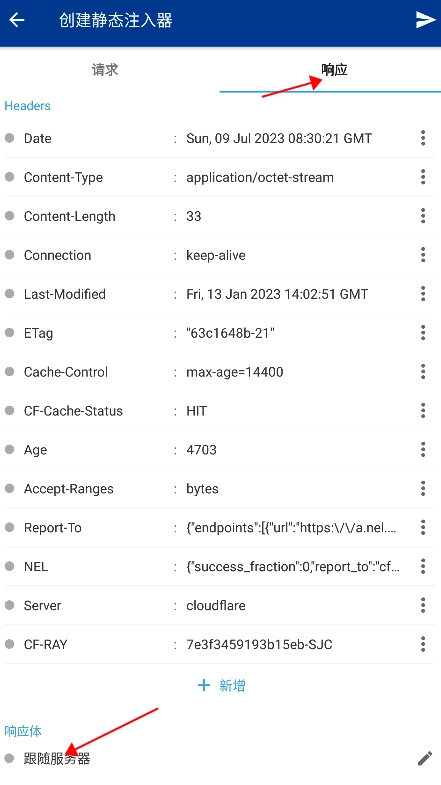441x785 pixels.
Task: Add a new header with 新增
Action: [x=221, y=685]
